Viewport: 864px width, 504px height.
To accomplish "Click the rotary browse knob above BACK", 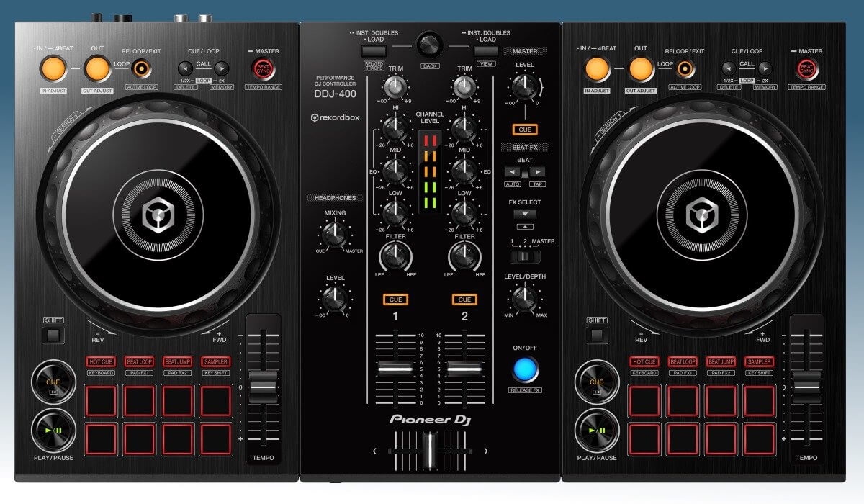I will pos(430,44).
